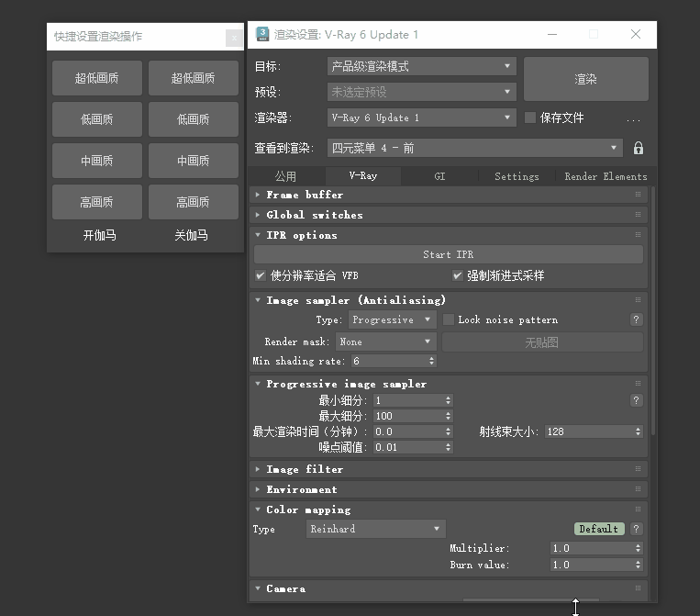This screenshot has height=616, width=700.
Task: Expand the Global switches rollout
Action: (x=258, y=215)
